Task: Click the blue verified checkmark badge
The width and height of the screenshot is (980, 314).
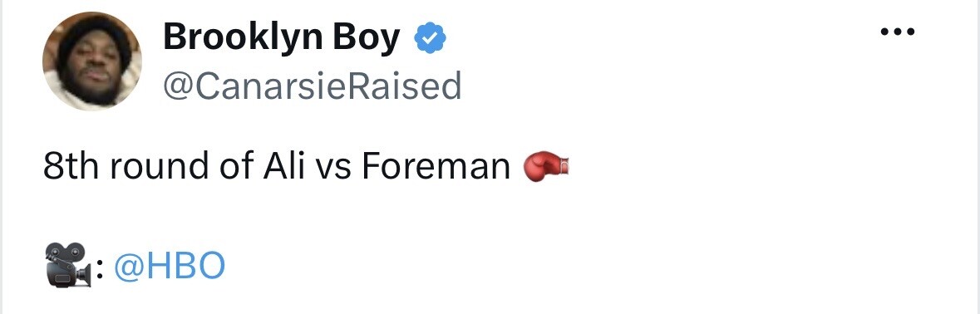Action: pyautogui.click(x=430, y=39)
